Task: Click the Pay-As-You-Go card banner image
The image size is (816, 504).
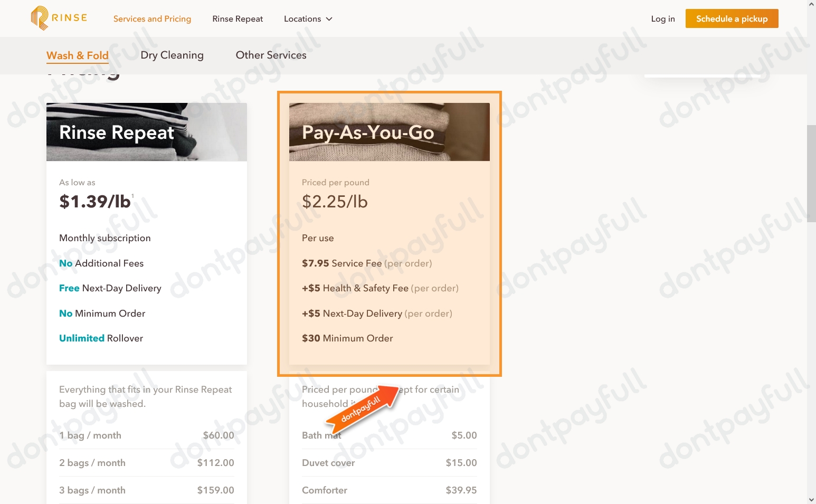Action: (x=389, y=132)
